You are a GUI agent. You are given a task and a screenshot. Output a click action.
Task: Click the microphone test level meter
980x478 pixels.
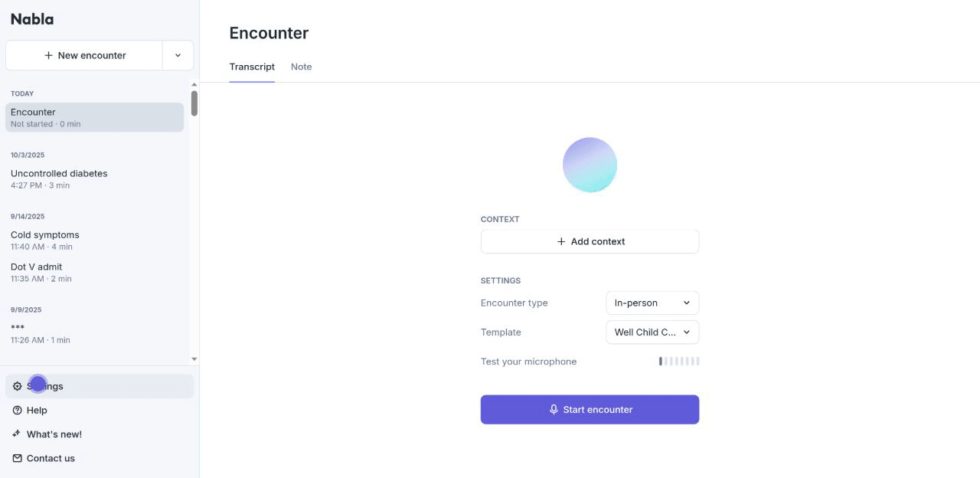tap(679, 362)
